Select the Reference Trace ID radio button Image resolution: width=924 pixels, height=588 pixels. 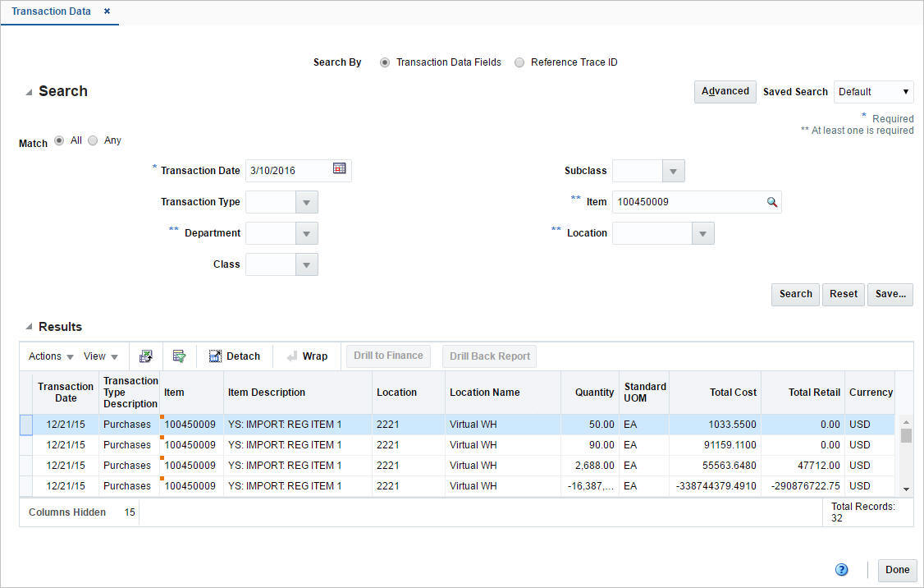click(x=518, y=62)
